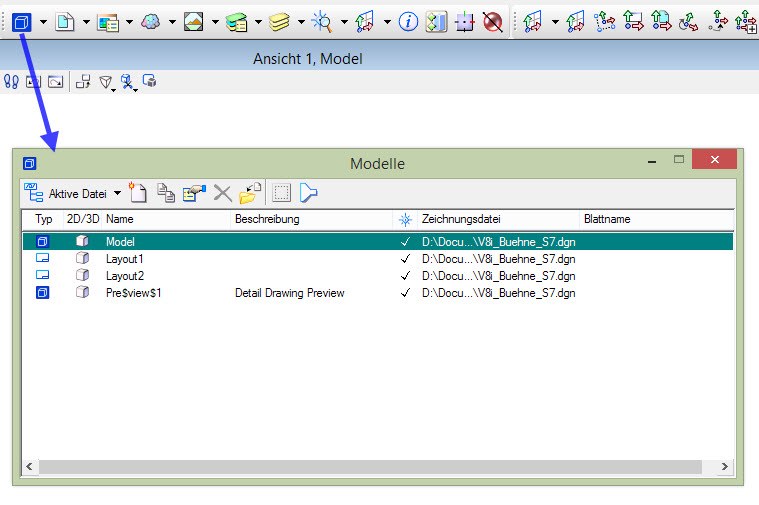Sort by the 2D/3D column header

pos(83,219)
